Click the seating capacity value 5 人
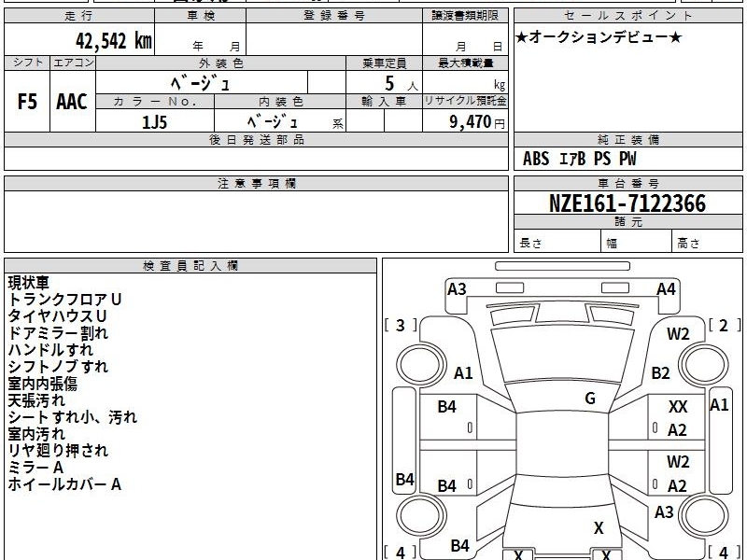The width and height of the screenshot is (747, 560). [401, 84]
